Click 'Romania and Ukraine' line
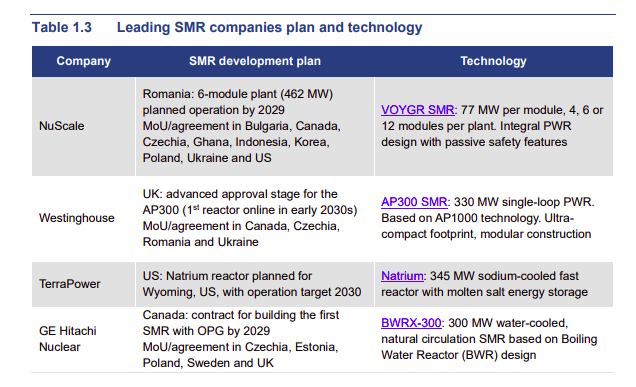Image resolution: width=636 pixels, height=387 pixels. (200, 242)
